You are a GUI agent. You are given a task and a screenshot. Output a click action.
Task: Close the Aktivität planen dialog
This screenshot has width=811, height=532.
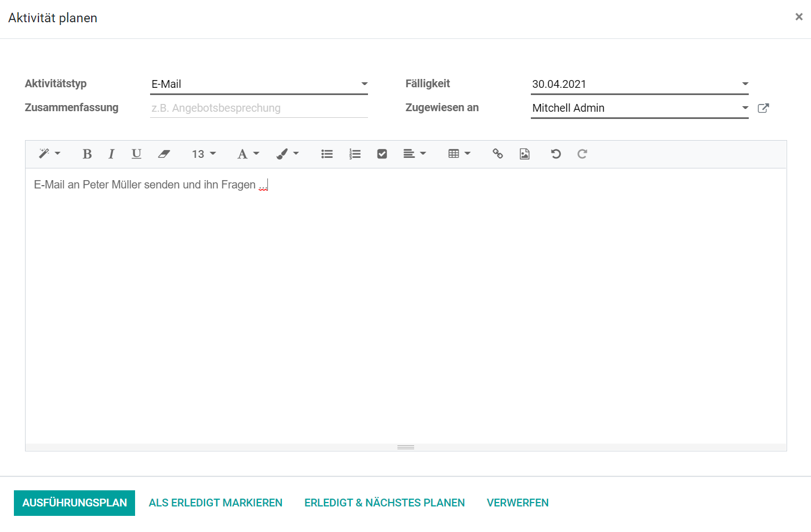pos(799,17)
